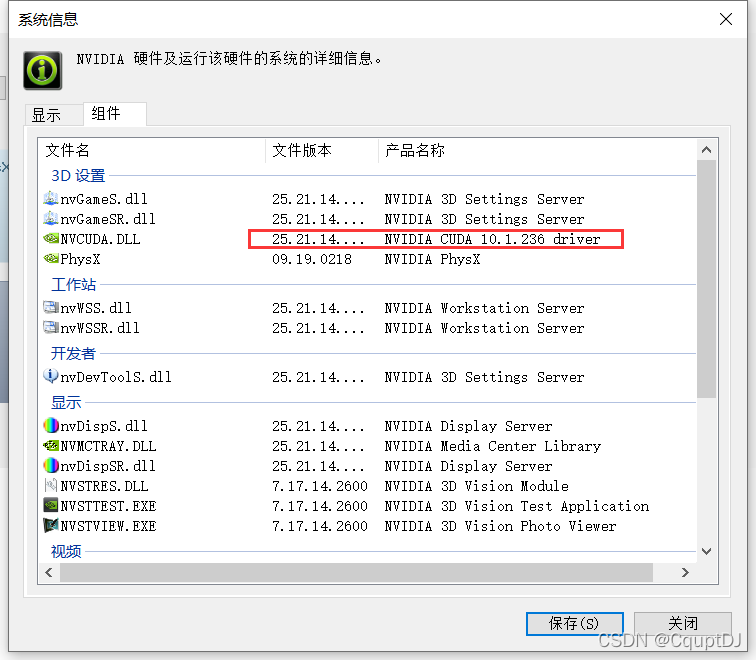
Task: Click the horizontal scrollbar right arrow
Action: pos(685,572)
